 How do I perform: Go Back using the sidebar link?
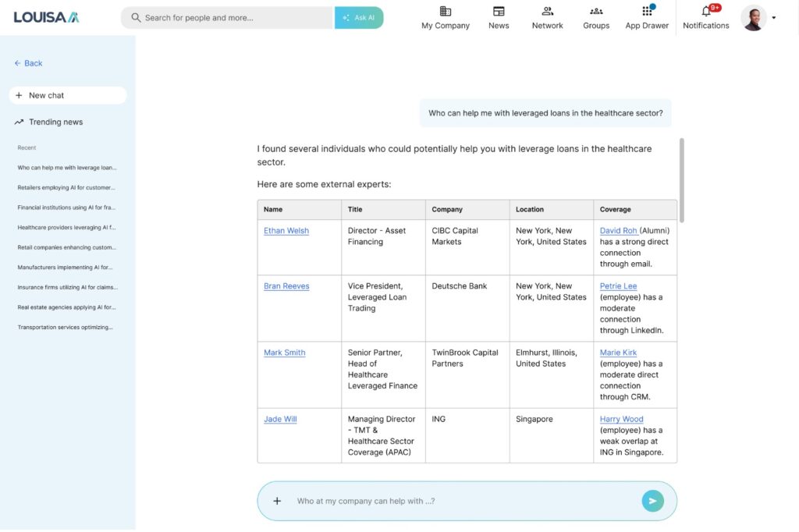click(x=29, y=63)
